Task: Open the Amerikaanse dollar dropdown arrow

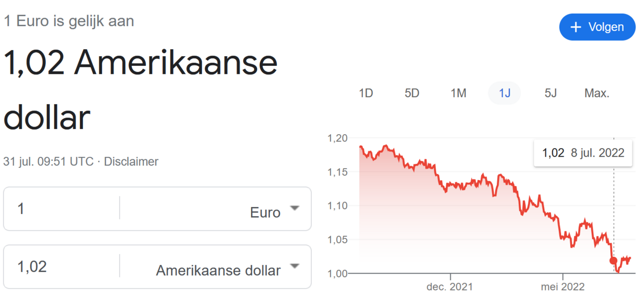Action: coord(295,266)
